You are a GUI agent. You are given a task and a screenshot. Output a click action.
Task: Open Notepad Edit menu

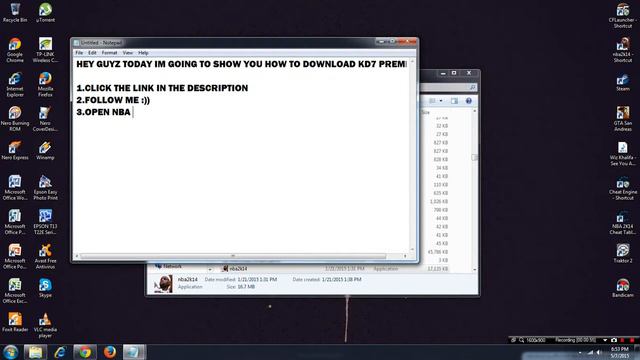pyautogui.click(x=92, y=53)
